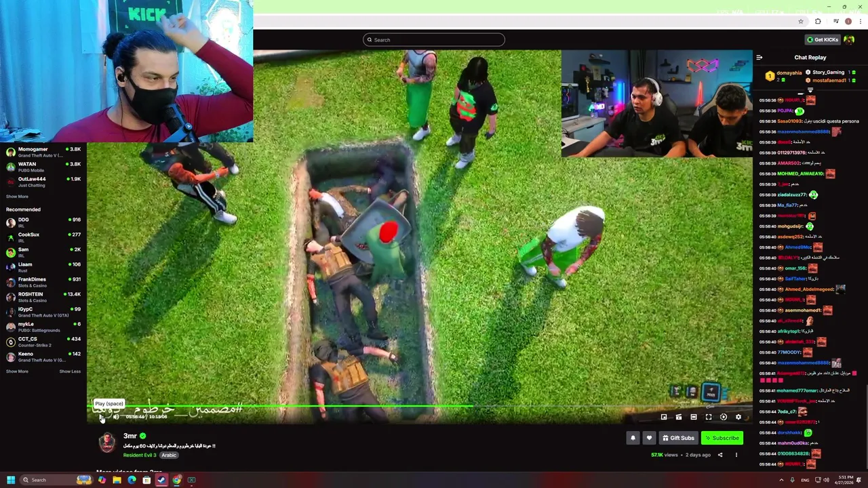Open the Resident Evil 3 category link
This screenshot has width=868, height=488.
pyautogui.click(x=140, y=455)
